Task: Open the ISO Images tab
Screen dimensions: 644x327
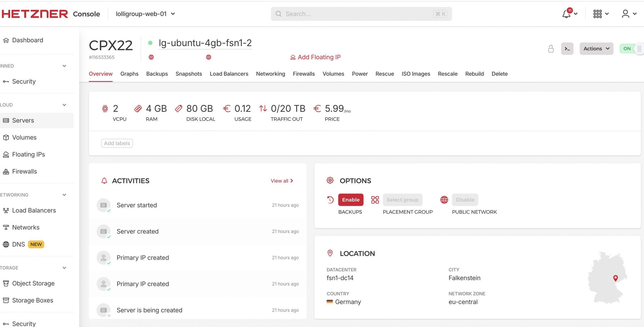Action: click(416, 74)
